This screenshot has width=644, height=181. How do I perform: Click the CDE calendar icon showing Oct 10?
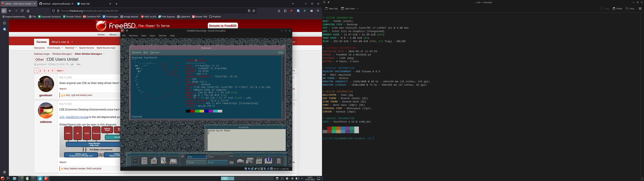[144, 161]
